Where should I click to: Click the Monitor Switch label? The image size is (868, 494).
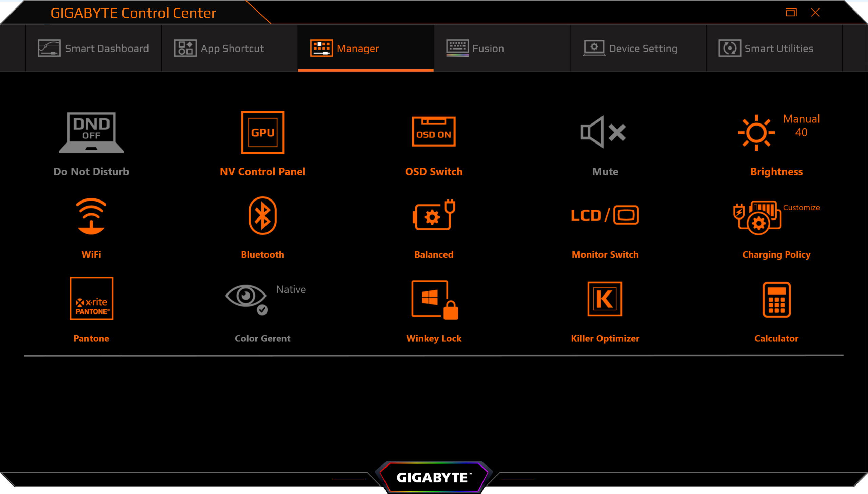pyautogui.click(x=605, y=254)
